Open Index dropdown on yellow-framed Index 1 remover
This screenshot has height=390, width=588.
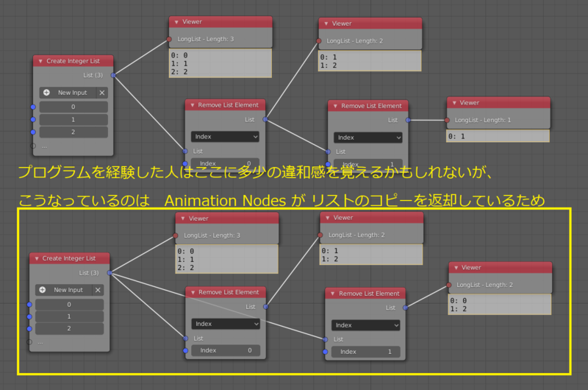(365, 325)
